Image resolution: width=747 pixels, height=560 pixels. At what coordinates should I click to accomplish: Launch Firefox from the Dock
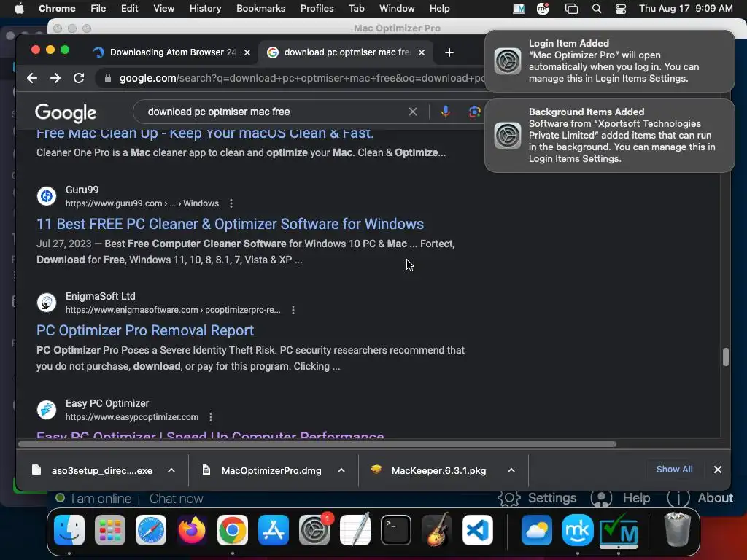coord(192,530)
